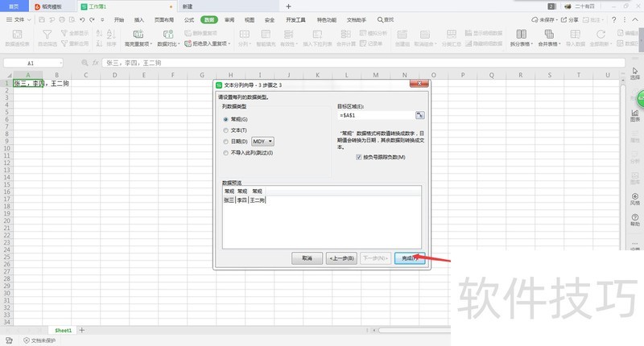The width and height of the screenshot is (644, 346).
Task: Click the 目标区域 input field
Action: click(376, 115)
